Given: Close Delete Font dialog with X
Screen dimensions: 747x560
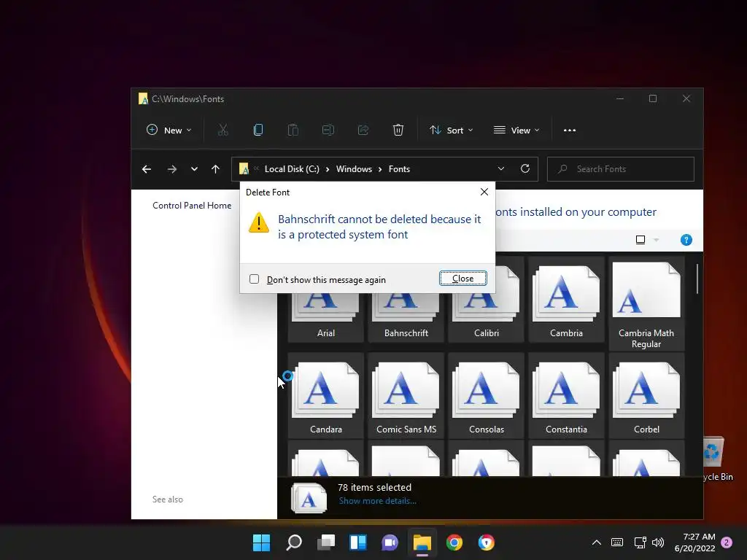Looking at the screenshot, I should [x=484, y=192].
